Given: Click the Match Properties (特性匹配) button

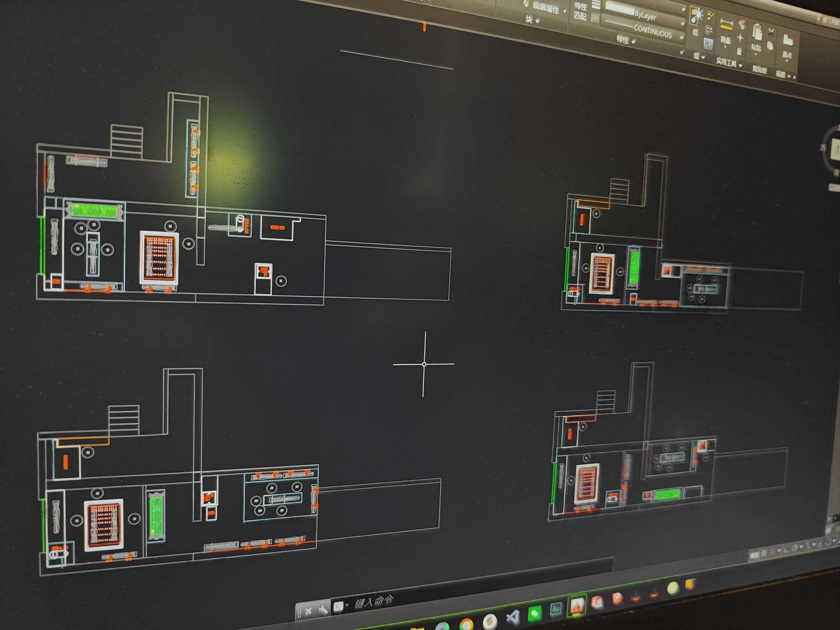Looking at the screenshot, I should 580,11.
